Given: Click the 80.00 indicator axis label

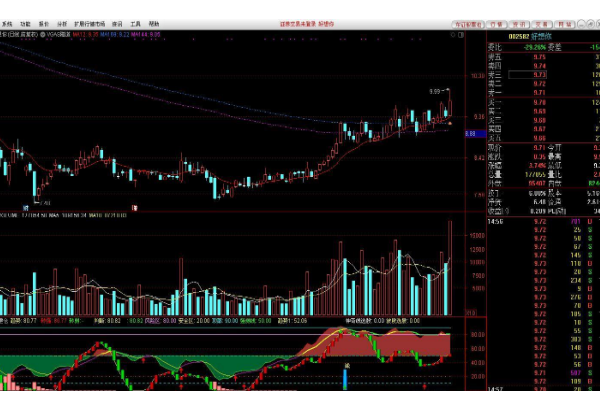Looking at the screenshot, I should coord(478,335).
